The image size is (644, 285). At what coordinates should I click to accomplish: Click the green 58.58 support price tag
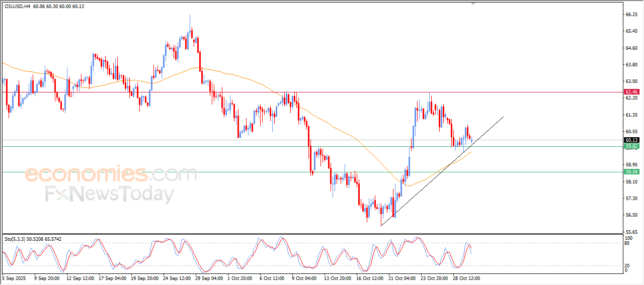[631, 171]
